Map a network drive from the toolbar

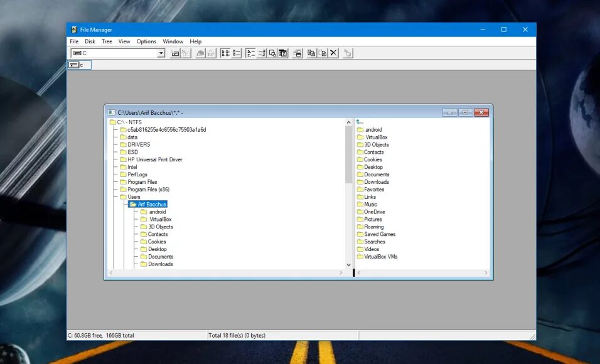tap(174, 53)
